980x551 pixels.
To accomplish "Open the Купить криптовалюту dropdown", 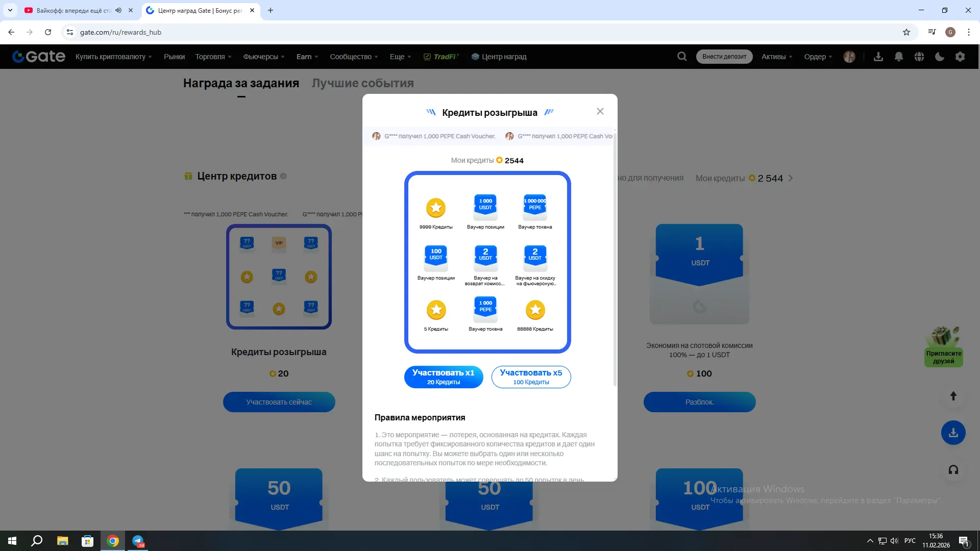I will pyautogui.click(x=113, y=57).
